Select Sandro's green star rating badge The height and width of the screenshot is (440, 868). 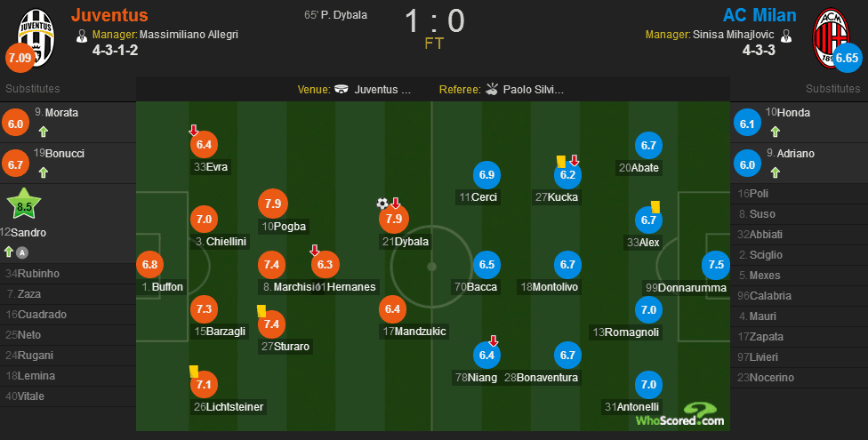[24, 204]
